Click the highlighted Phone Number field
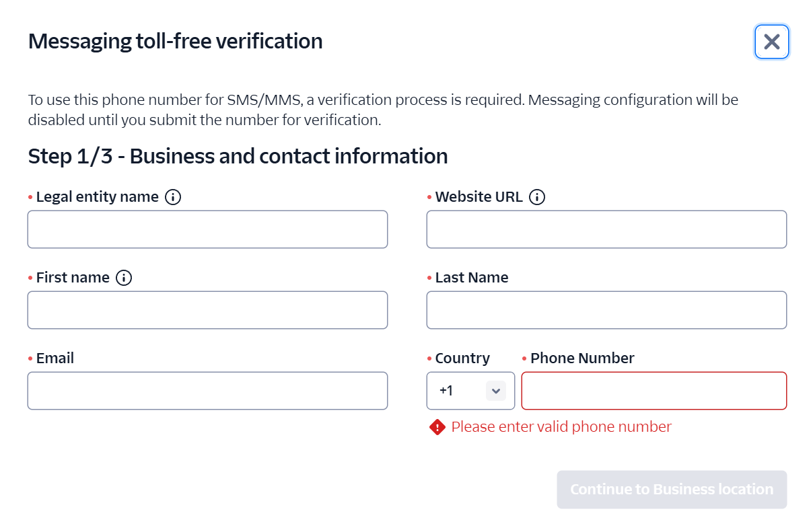The width and height of the screenshot is (811, 532). pos(654,390)
